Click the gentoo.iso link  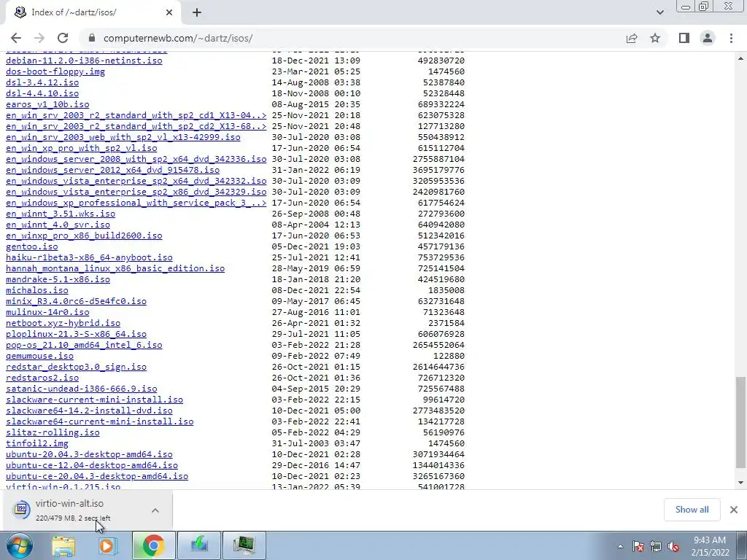pyautogui.click(x=32, y=246)
